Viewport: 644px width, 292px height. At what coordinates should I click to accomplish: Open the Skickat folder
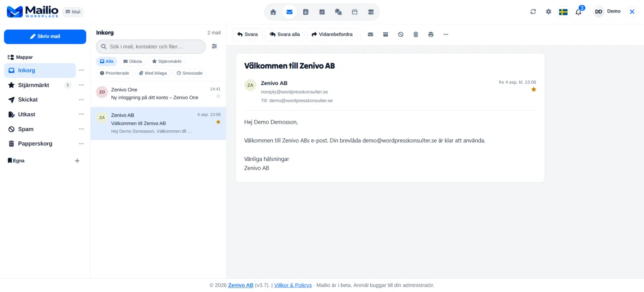pyautogui.click(x=40, y=99)
